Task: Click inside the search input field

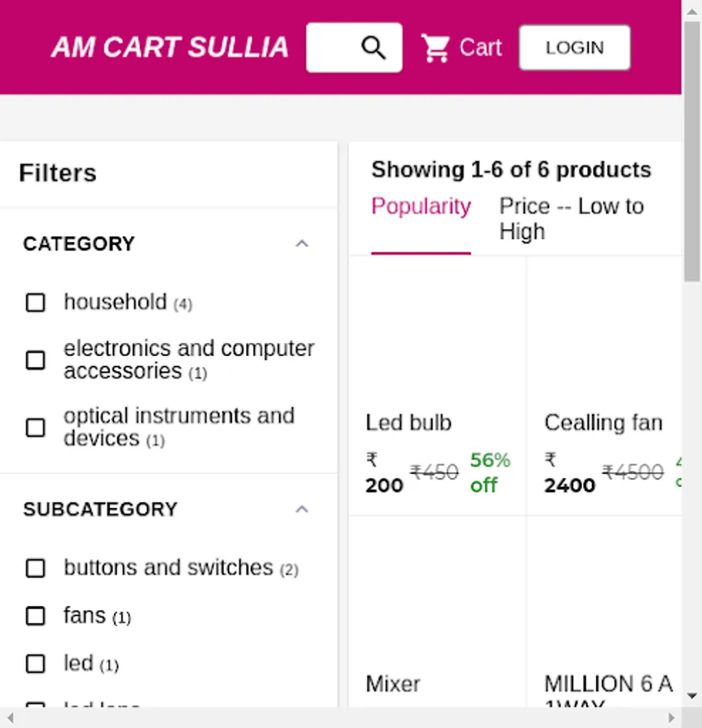Action: point(332,48)
